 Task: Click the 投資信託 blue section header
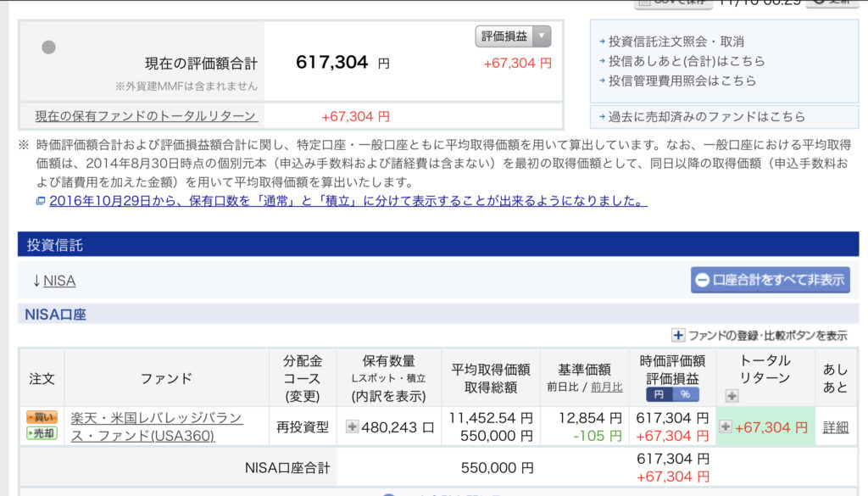pos(438,245)
